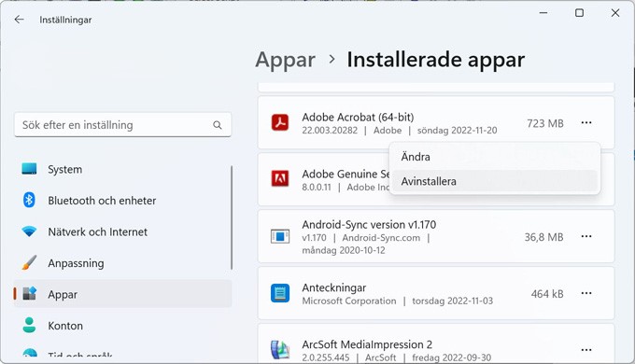Viewport: 635px width, 364px height.
Task: Click the search magnifier icon
Action: (218, 125)
